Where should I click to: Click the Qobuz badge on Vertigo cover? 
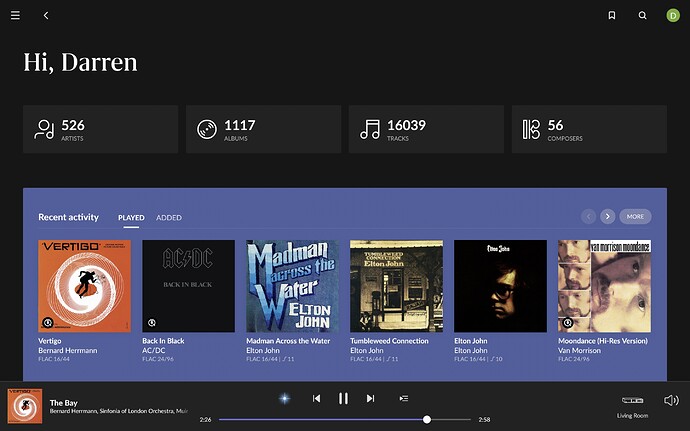point(48,323)
